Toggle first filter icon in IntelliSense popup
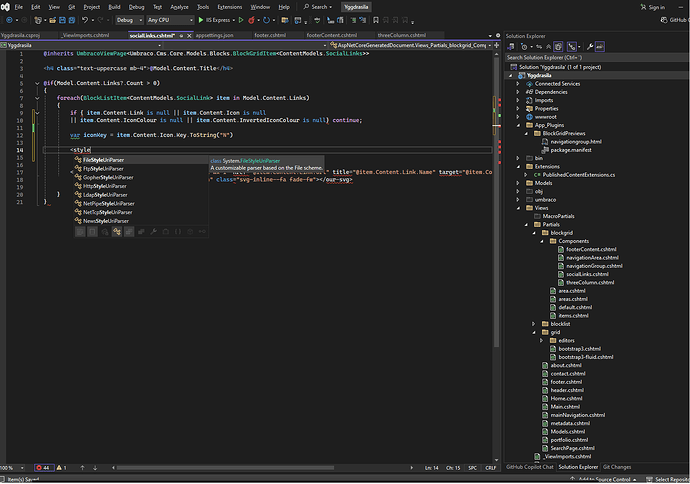690x484 pixels. pos(80,231)
